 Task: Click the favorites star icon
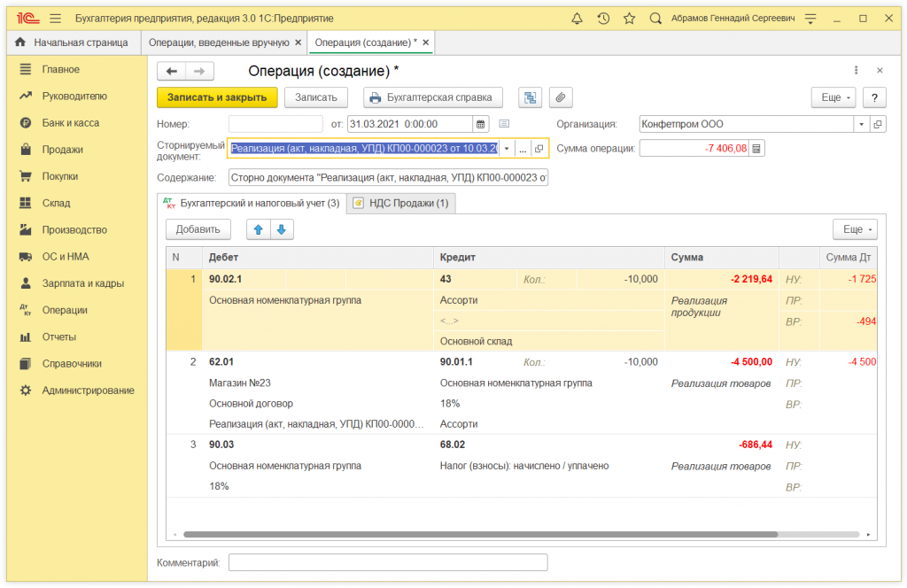tap(629, 19)
